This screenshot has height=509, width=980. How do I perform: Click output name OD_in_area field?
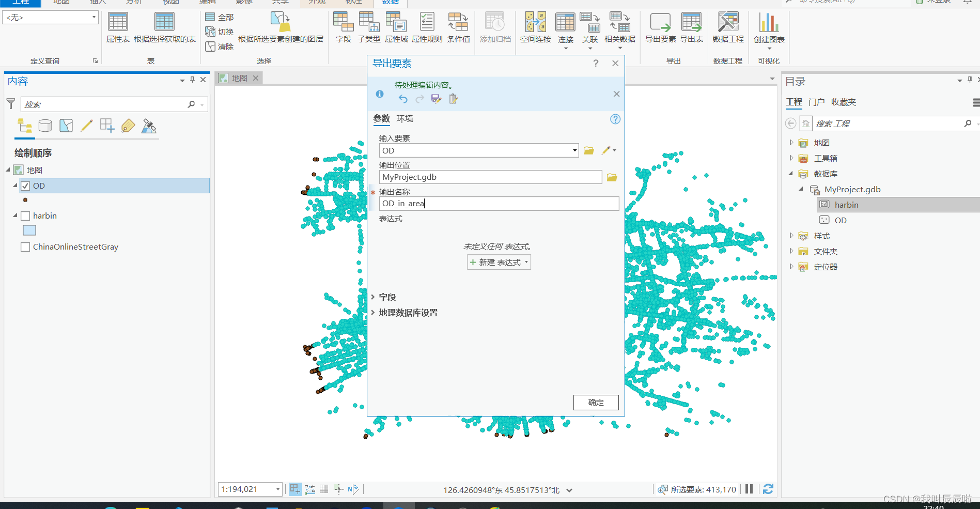[499, 204]
